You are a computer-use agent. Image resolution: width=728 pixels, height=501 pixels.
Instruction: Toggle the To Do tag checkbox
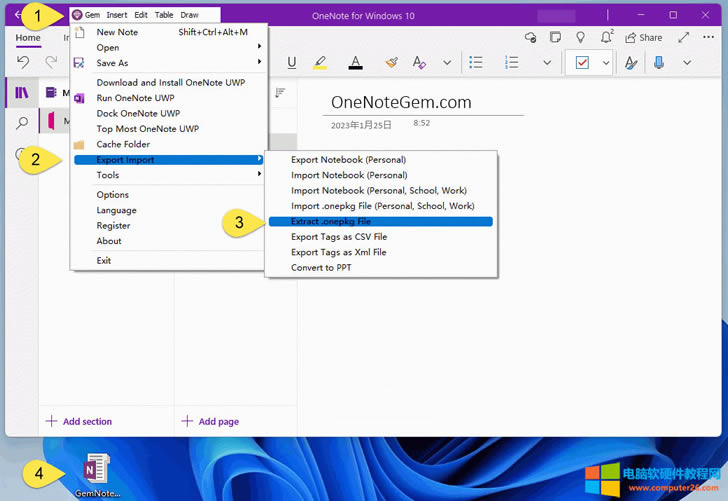[582, 62]
